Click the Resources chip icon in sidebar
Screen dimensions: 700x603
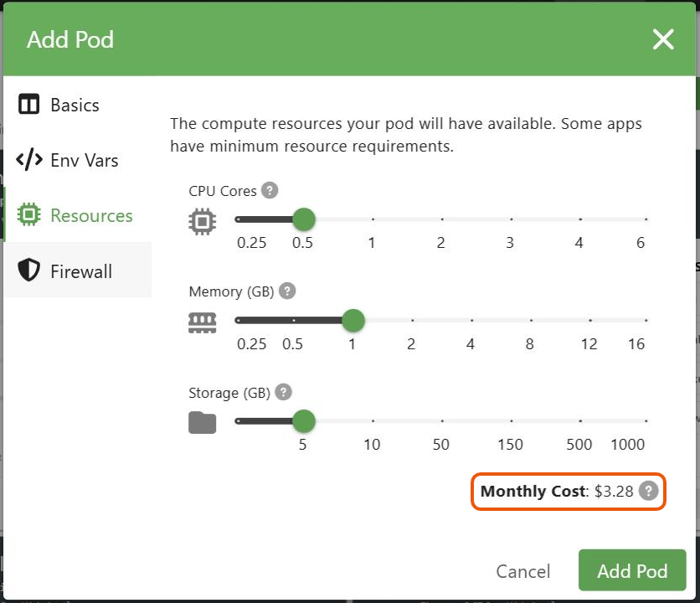point(29,214)
